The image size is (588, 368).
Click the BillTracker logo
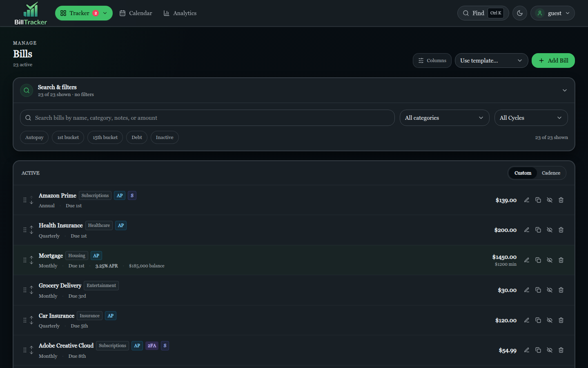coord(31,13)
